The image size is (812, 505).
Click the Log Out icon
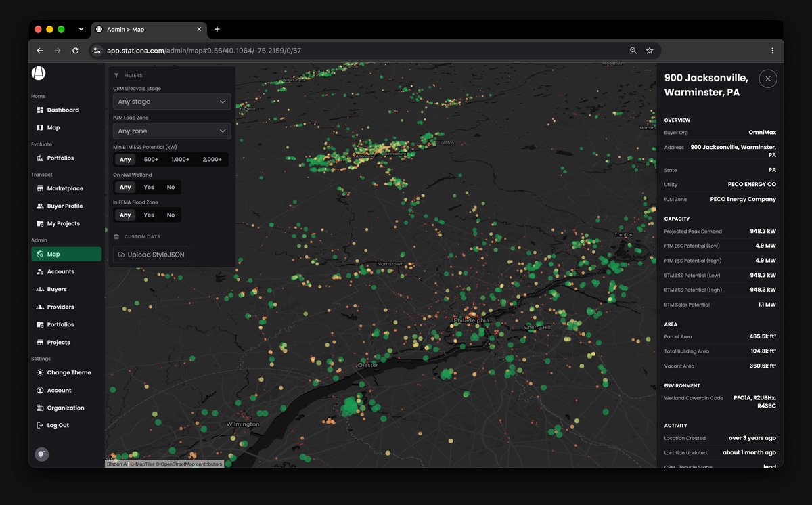pos(40,425)
